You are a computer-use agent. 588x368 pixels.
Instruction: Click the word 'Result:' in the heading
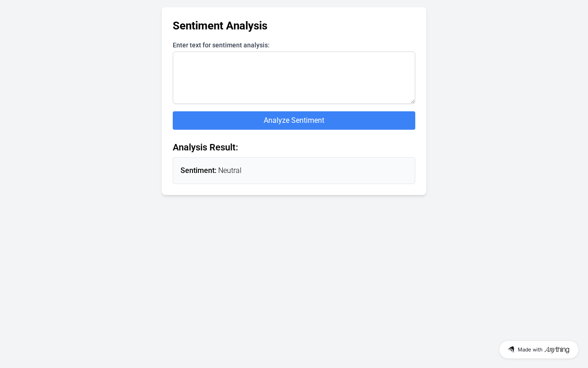pos(224,147)
